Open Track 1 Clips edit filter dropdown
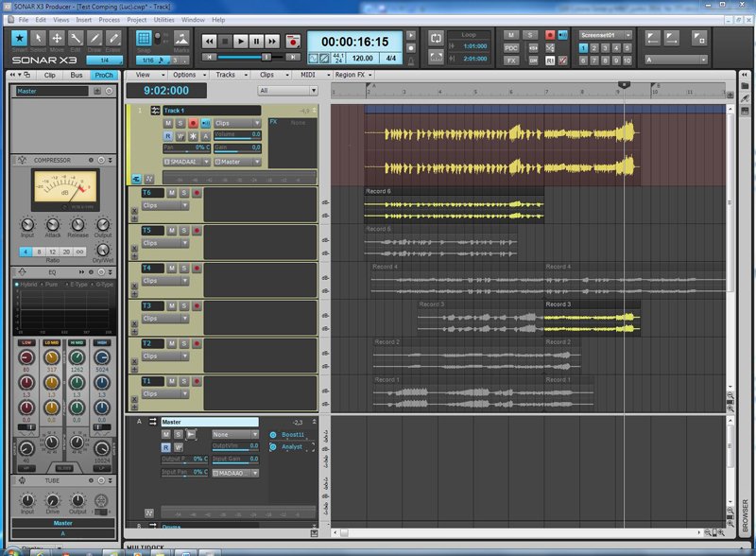756x556 pixels. tap(237, 123)
